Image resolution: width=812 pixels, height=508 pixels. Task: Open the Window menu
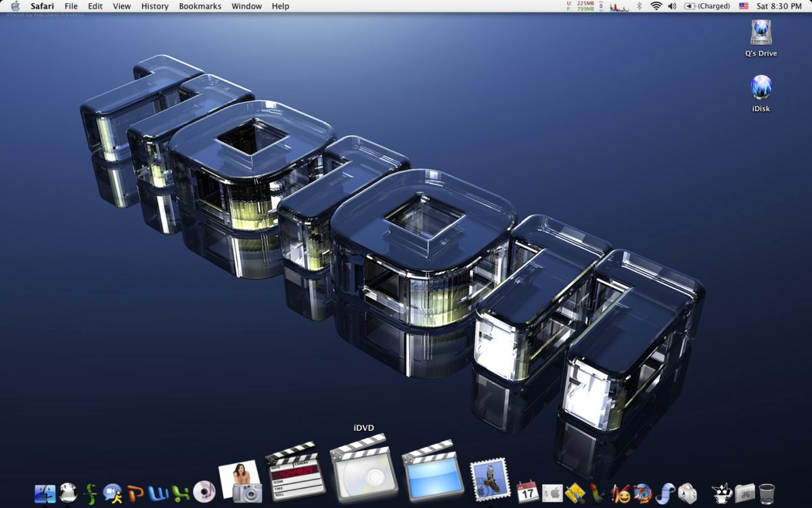247,6
